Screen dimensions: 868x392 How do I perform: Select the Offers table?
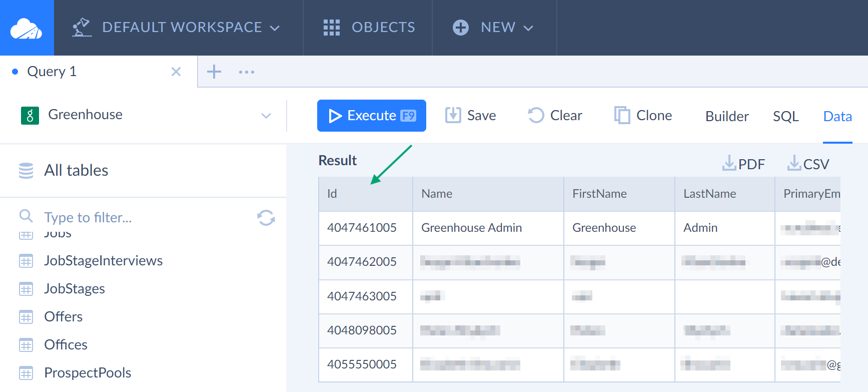point(64,317)
